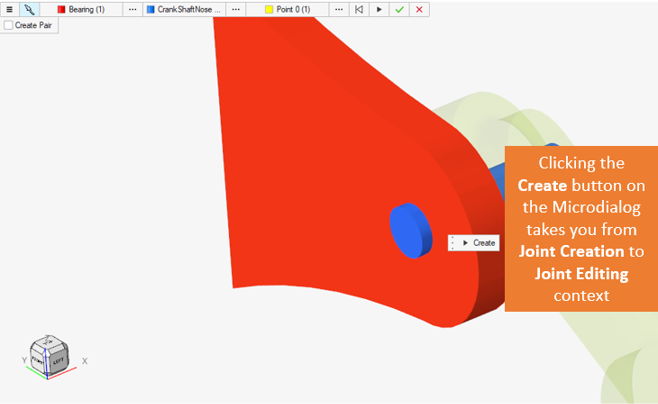This screenshot has width=658, height=404.
Task: Click the Create button on the microdialog
Action: click(479, 243)
